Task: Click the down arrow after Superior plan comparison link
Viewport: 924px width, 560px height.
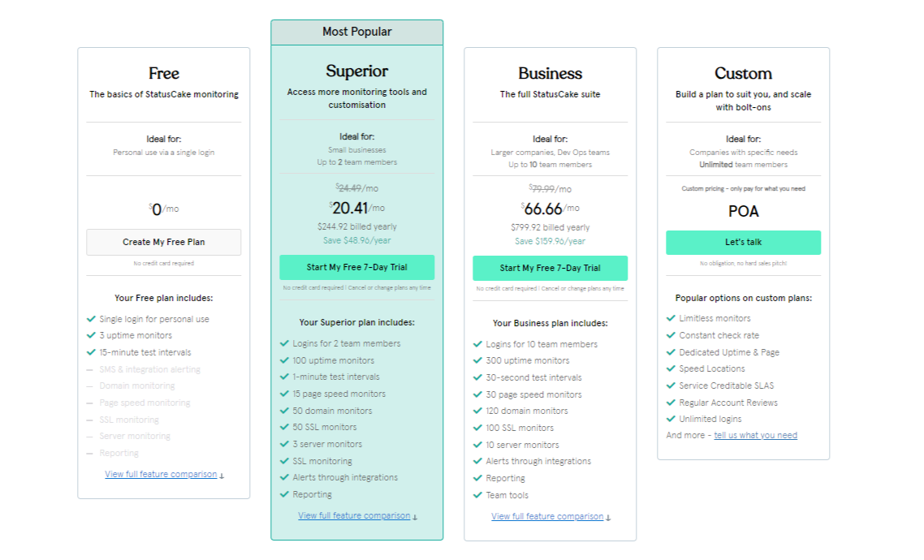Action: [415, 517]
